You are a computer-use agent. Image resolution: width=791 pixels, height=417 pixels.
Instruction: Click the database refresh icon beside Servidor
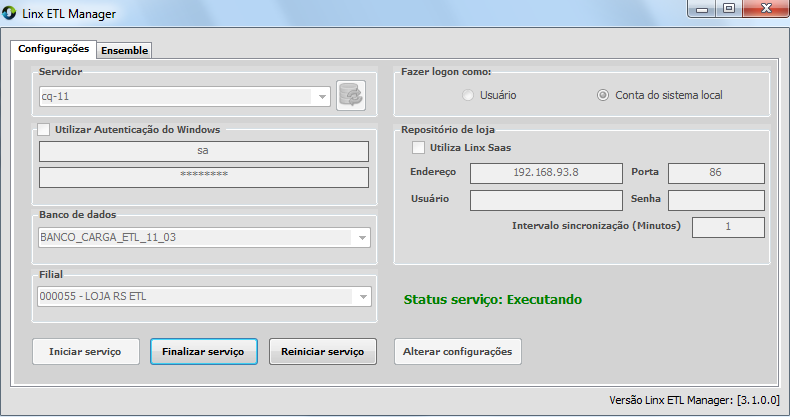click(x=351, y=95)
